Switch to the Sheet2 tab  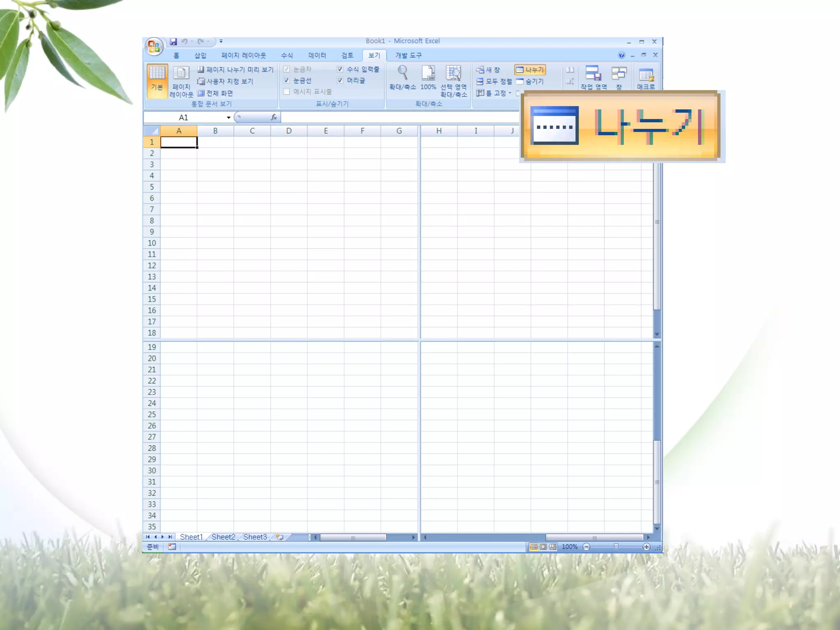point(223,537)
